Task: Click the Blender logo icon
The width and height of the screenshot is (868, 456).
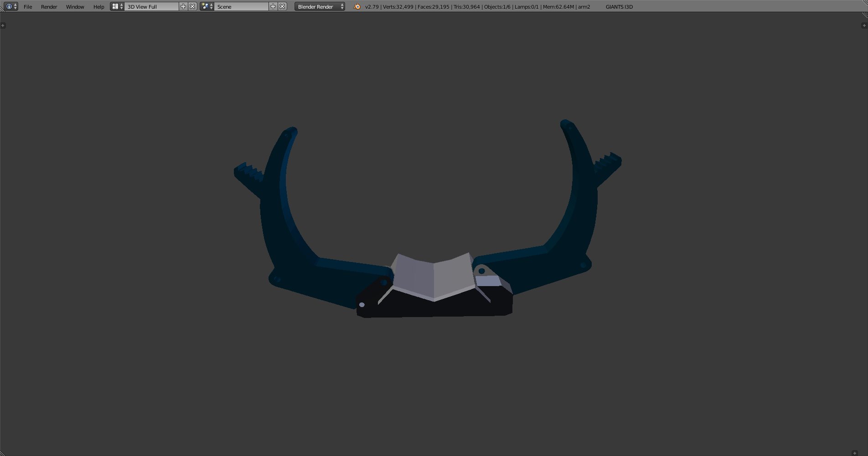Action: (357, 6)
